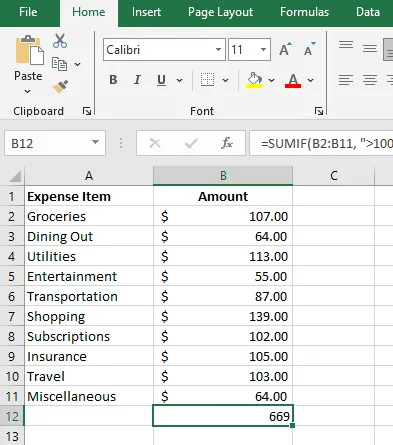Decrease font size with smaller A
Image resolution: width=393 pixels, height=445 pixels.
click(309, 50)
